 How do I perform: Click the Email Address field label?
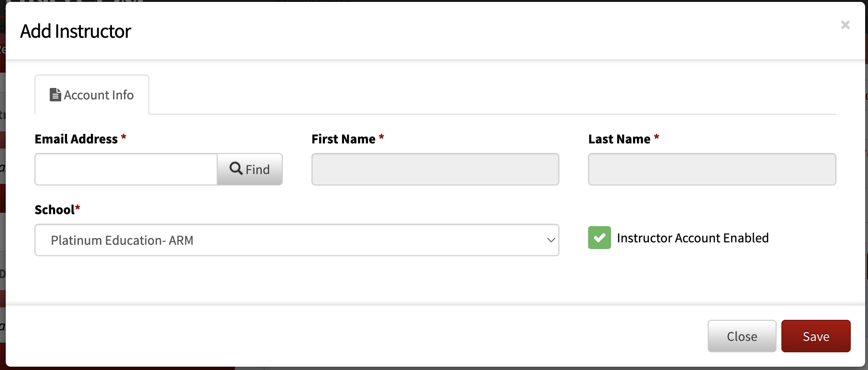coord(76,139)
